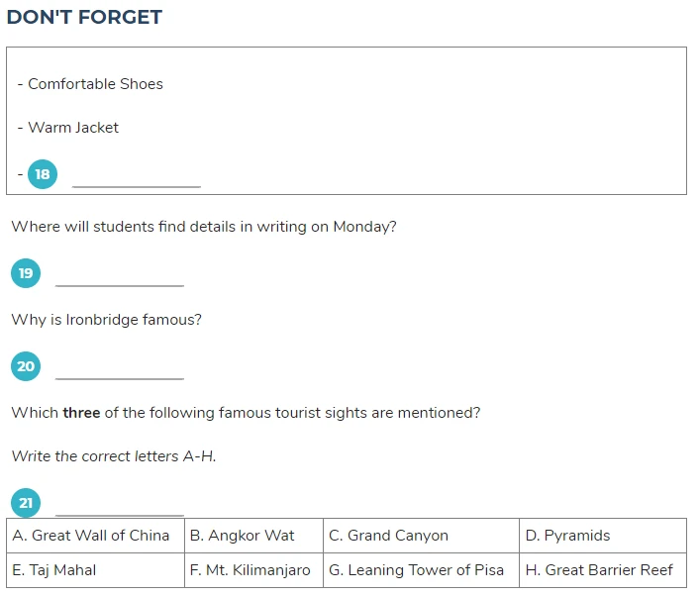The width and height of the screenshot is (700, 597).
Task: Click the question 20 number badge
Action: pos(26,366)
